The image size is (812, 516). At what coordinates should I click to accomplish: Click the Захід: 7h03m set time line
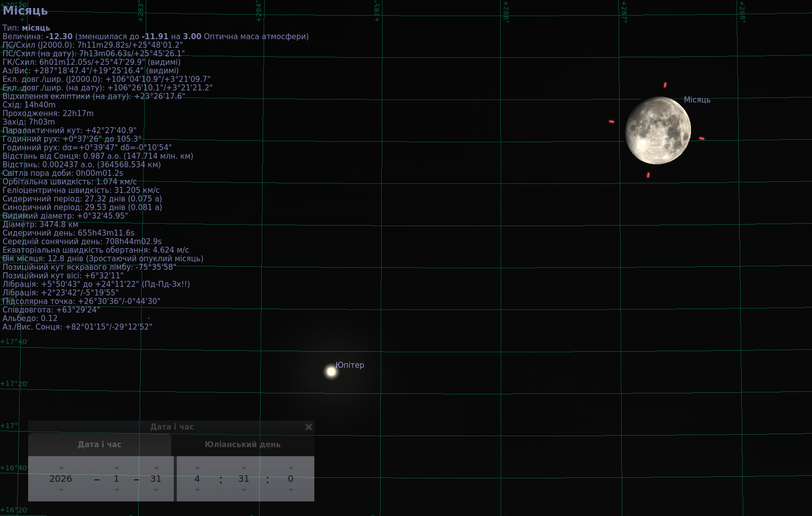[29, 122]
